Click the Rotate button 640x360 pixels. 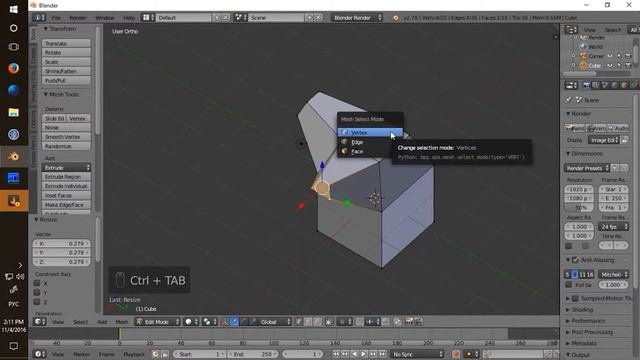(66, 53)
